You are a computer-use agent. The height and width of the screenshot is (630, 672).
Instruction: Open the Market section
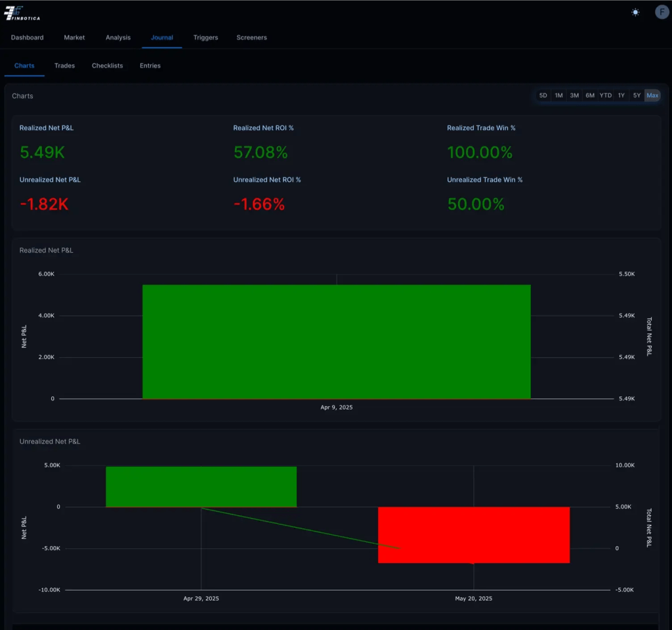[x=73, y=37]
